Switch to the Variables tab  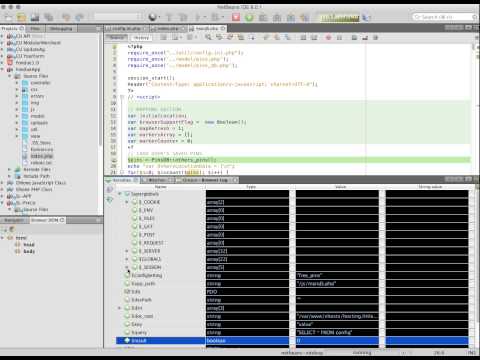pos(122,180)
